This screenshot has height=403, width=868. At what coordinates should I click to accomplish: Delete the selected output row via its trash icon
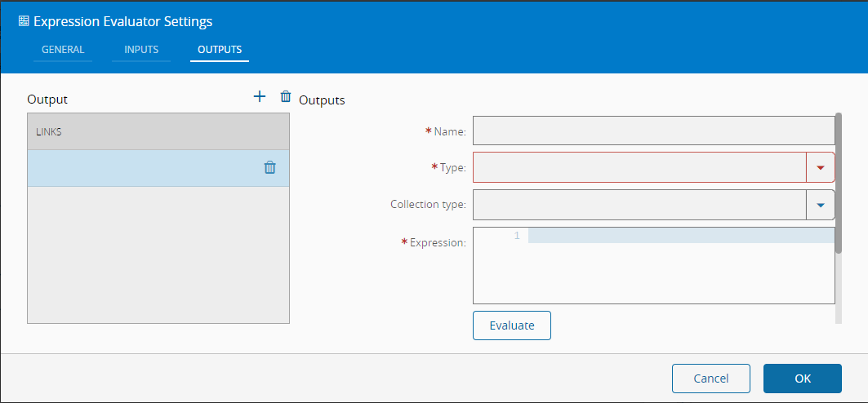click(269, 167)
